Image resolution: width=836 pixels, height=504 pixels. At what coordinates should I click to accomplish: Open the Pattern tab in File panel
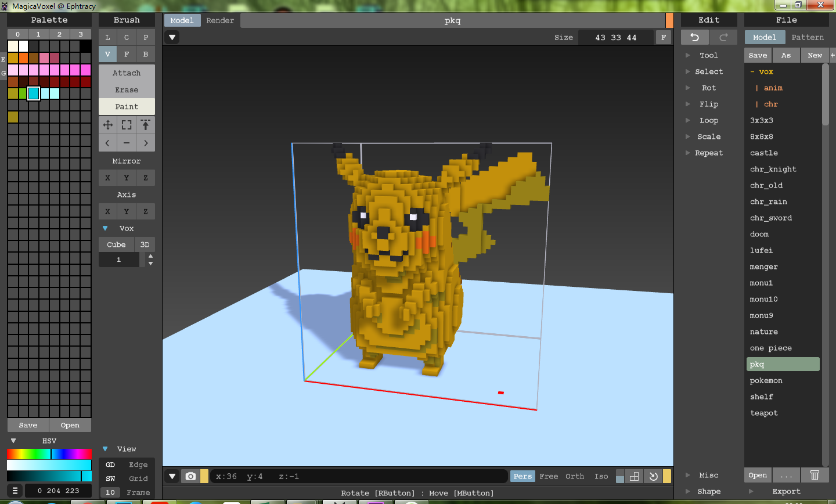point(808,37)
